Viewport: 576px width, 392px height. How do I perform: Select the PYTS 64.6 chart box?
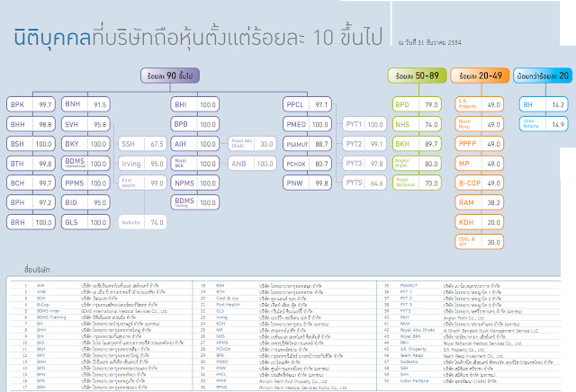(364, 183)
